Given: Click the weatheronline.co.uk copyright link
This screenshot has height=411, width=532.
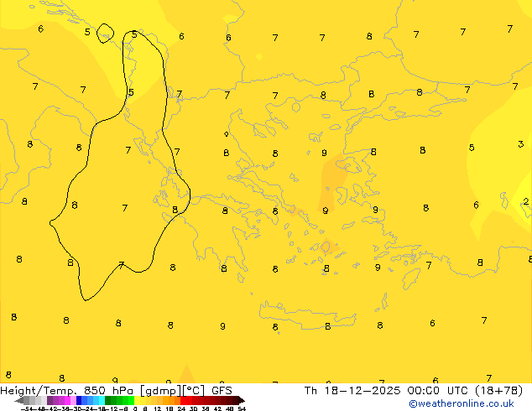Looking at the screenshot, I should pos(462,404).
